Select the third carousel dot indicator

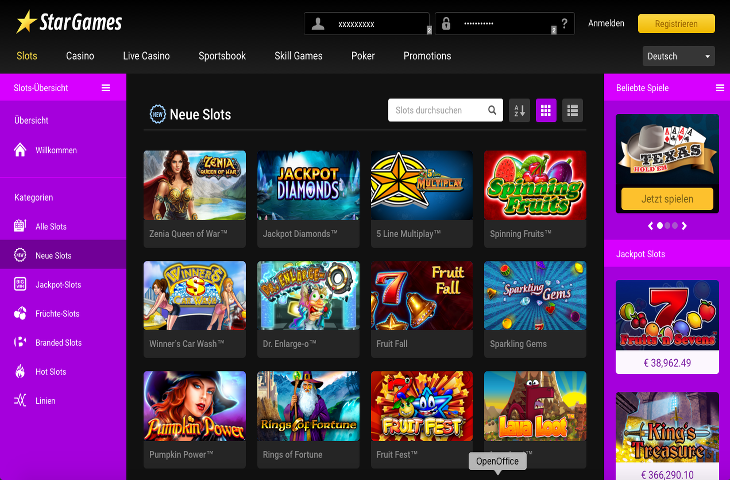point(675,226)
